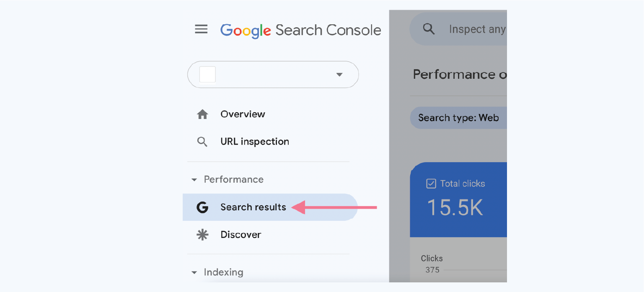
Task: Click the Discover asterisk icon
Action: (202, 235)
